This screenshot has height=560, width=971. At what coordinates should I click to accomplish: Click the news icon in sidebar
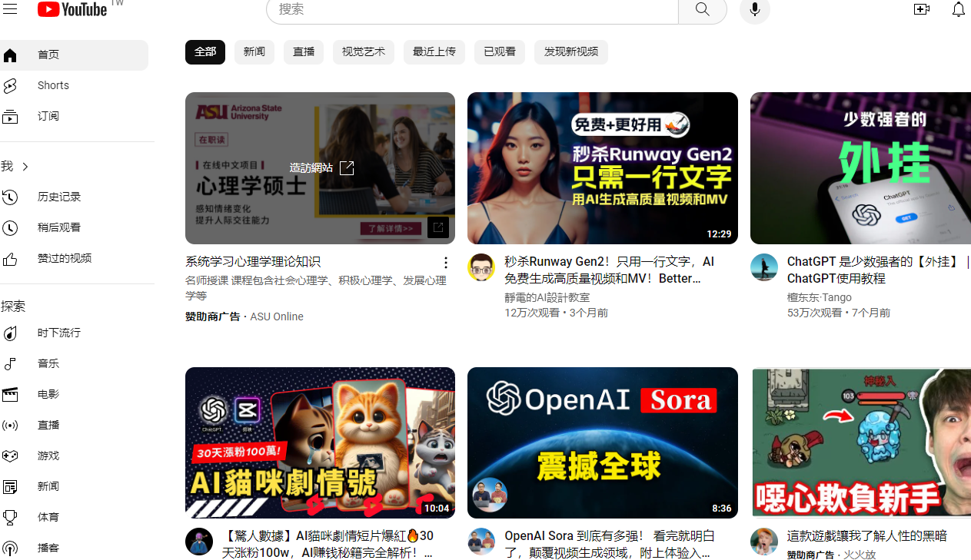pyautogui.click(x=10, y=487)
